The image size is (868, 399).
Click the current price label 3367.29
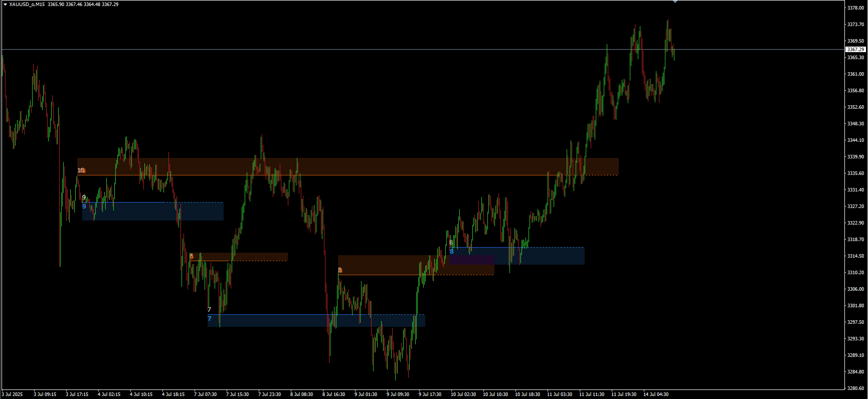[x=855, y=49]
